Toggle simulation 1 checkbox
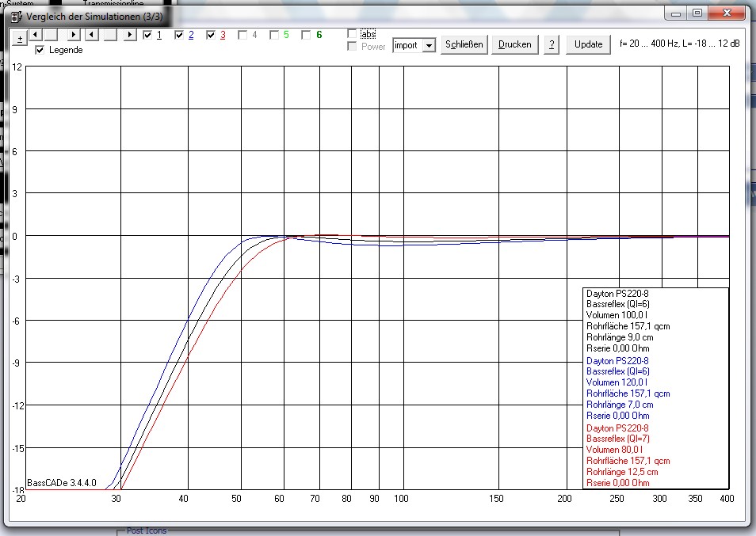The image size is (756, 536). pyautogui.click(x=147, y=35)
